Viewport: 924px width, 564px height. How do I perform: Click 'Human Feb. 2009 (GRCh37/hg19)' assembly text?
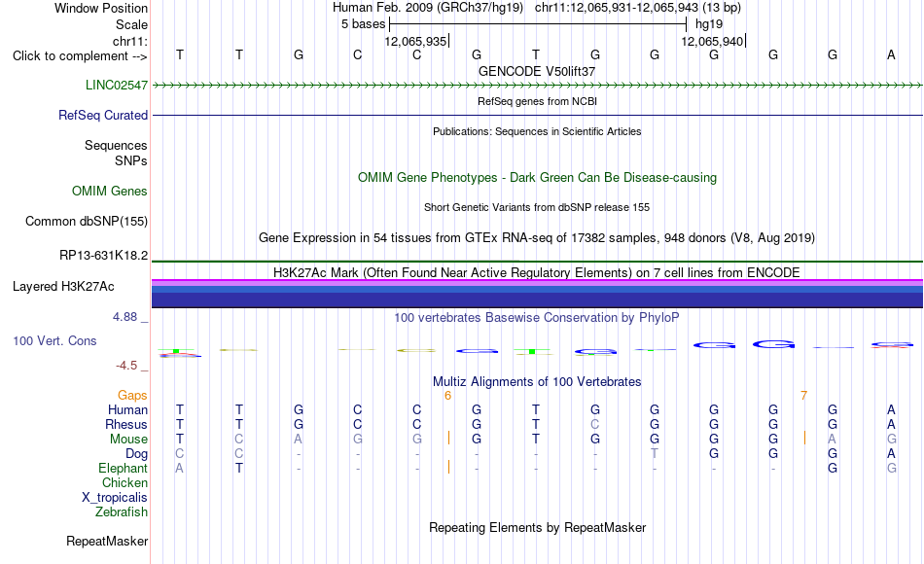tap(428, 8)
